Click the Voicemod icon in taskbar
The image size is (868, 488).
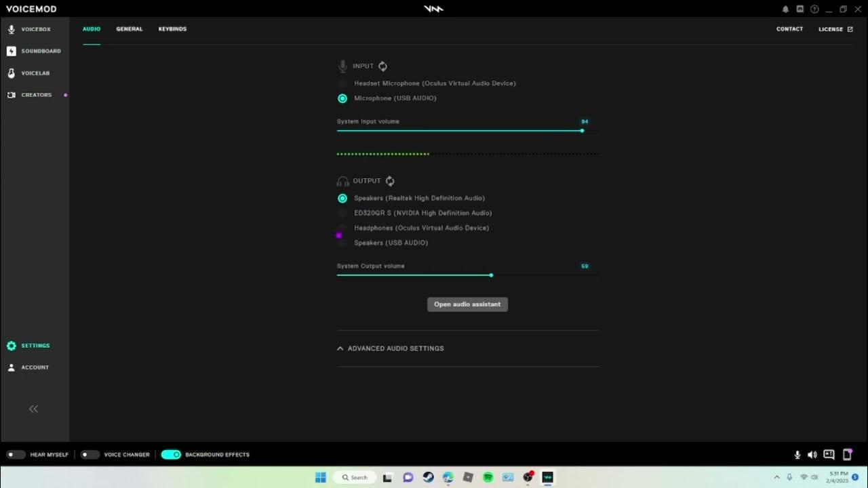click(x=547, y=477)
